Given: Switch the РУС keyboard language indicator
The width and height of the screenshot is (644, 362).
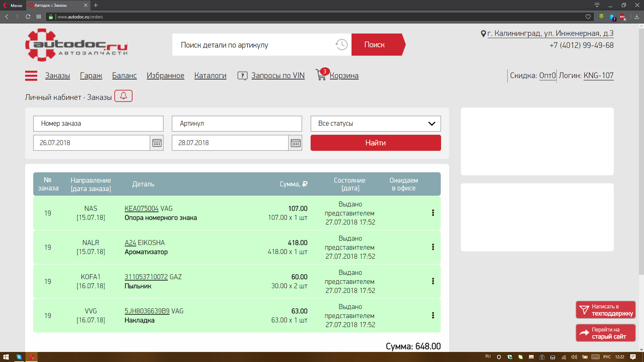Looking at the screenshot, I should (x=607, y=357).
